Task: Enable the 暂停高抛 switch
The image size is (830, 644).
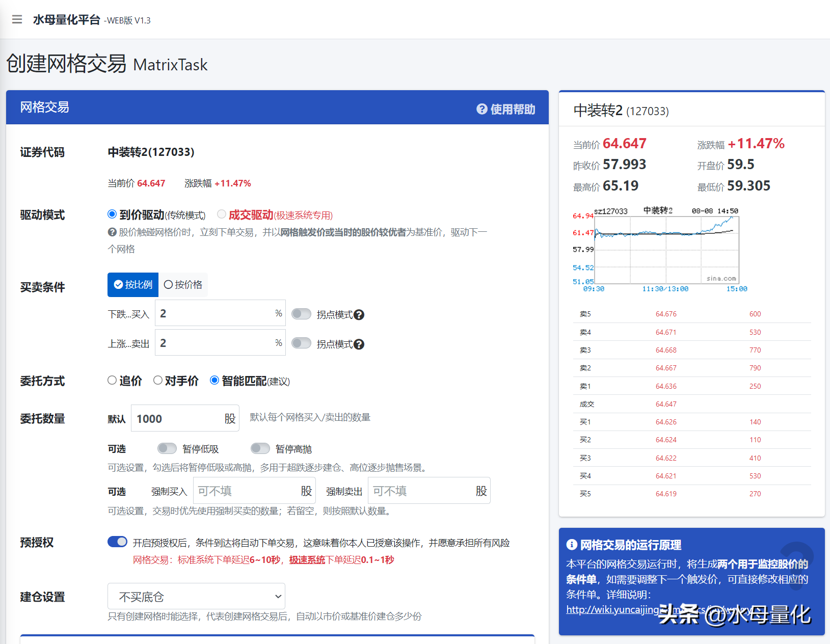Action: pos(260,448)
